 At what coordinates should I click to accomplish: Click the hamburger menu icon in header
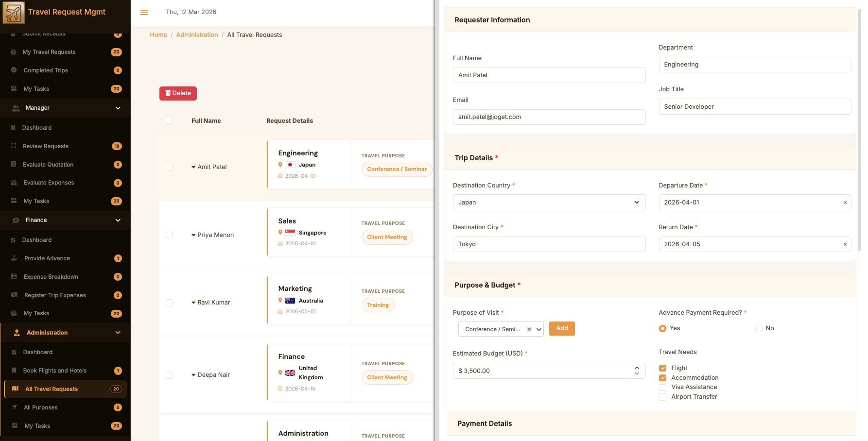point(144,12)
